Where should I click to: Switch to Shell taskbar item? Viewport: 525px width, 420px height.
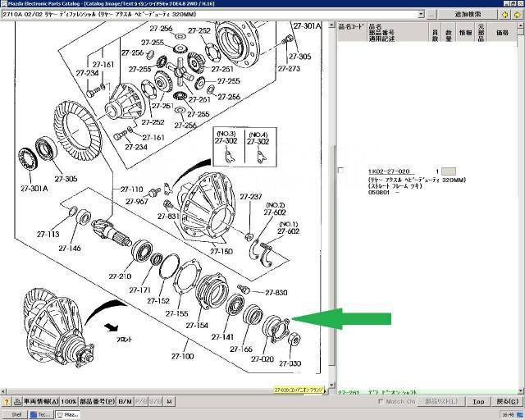coord(15,414)
